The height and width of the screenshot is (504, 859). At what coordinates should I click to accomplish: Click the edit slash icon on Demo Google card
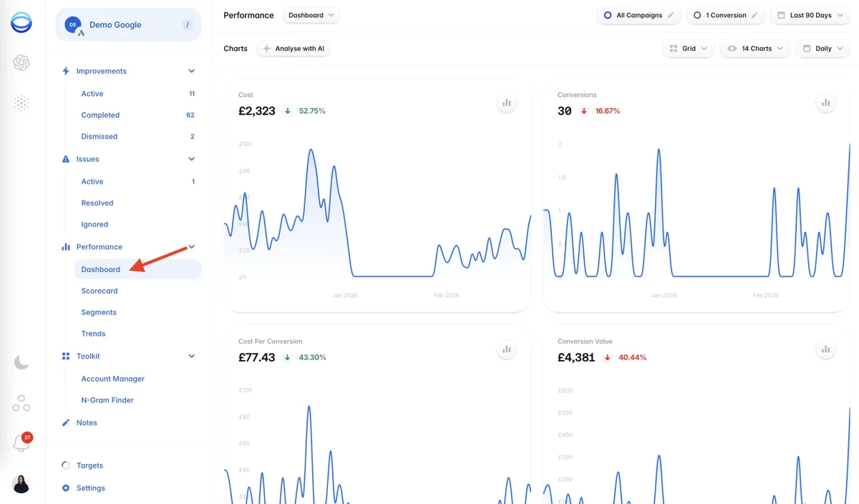tap(188, 25)
